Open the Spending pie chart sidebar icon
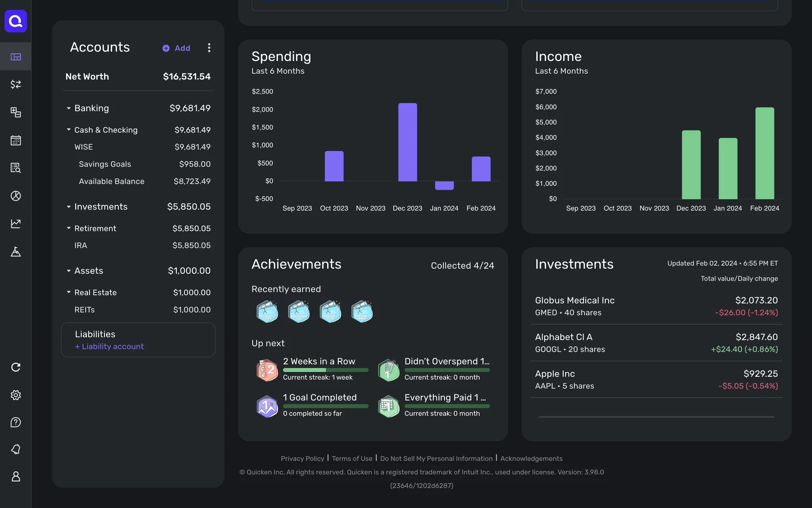812x508 pixels. [x=16, y=196]
